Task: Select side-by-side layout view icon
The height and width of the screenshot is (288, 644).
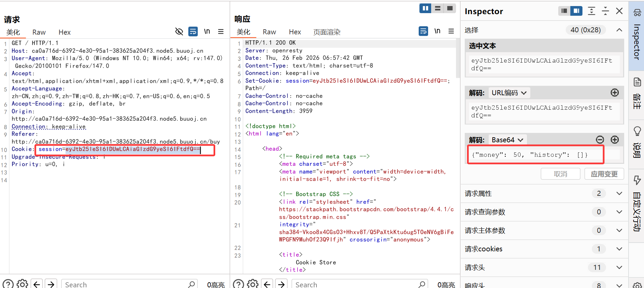Action: (425, 8)
